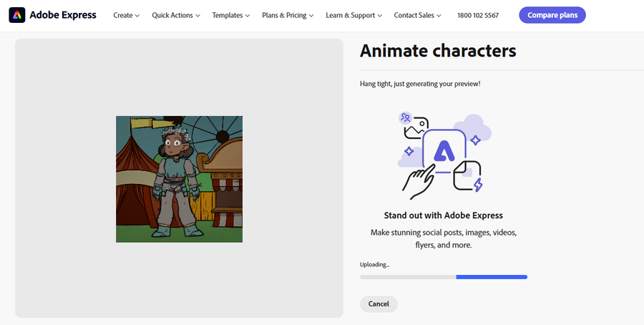Expand the Create dropdown chevron

tap(137, 16)
